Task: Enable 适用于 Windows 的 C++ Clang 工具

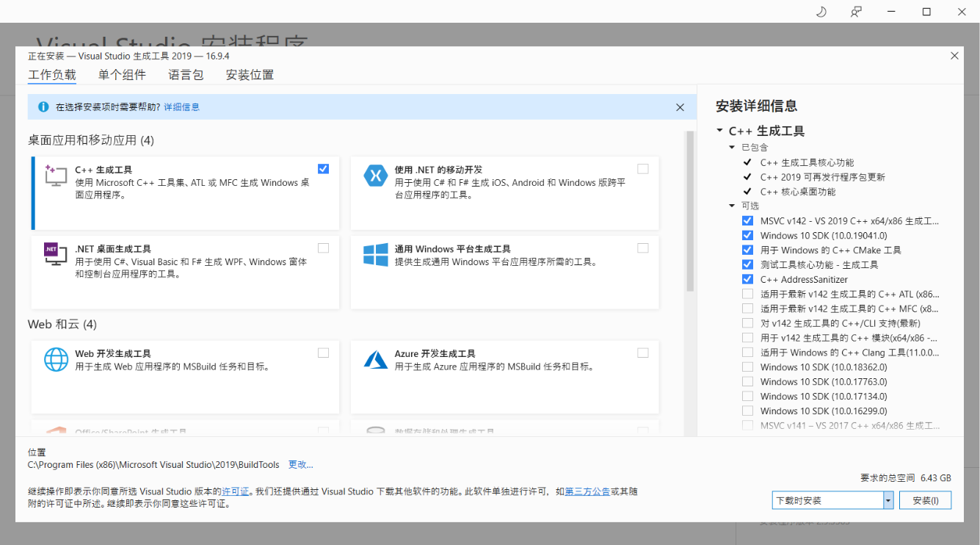Action: click(747, 353)
